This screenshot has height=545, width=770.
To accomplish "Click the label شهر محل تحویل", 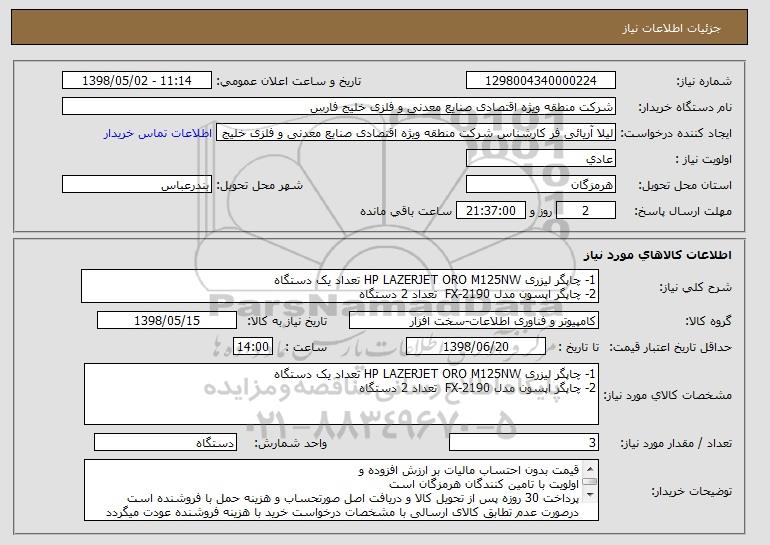I will [260, 185].
